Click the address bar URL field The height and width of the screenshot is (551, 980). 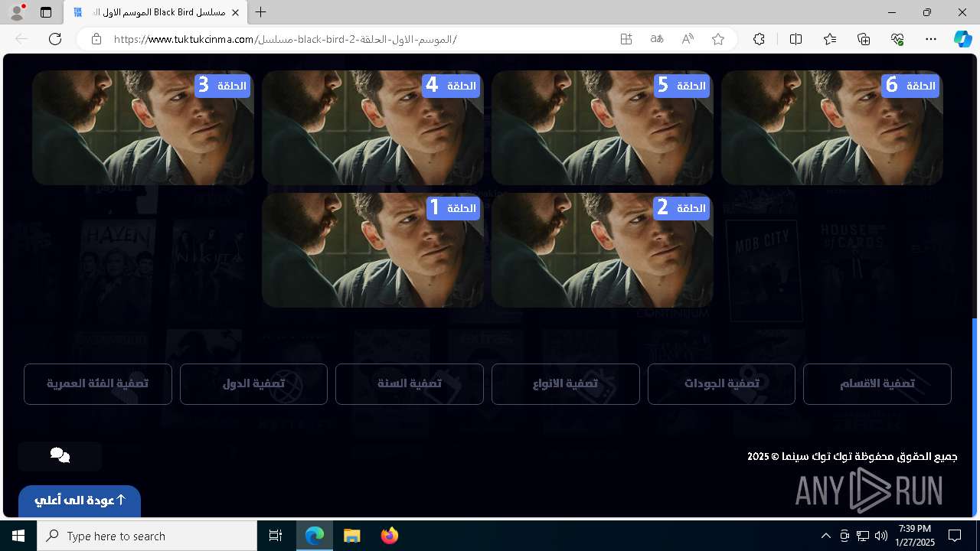pyautogui.click(x=360, y=39)
